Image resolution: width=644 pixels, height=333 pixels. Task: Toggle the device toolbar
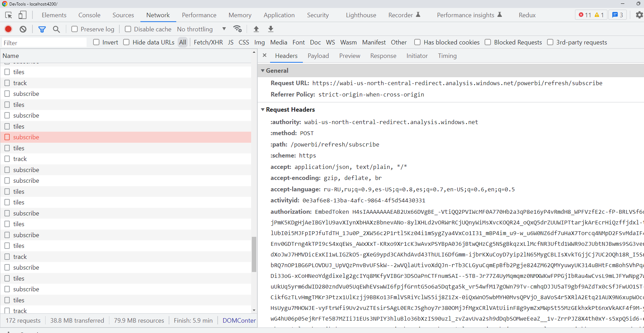22,15
